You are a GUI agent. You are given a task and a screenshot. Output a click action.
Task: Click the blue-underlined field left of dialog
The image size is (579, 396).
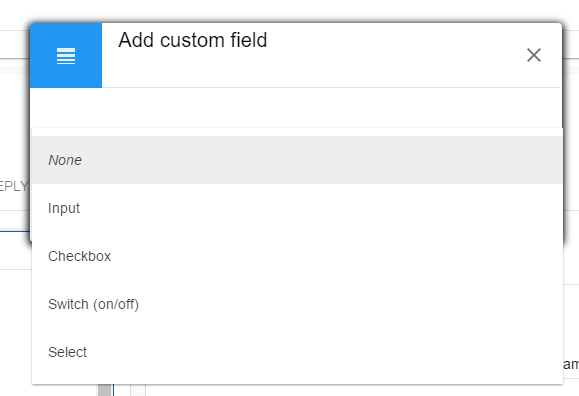click(x=15, y=222)
